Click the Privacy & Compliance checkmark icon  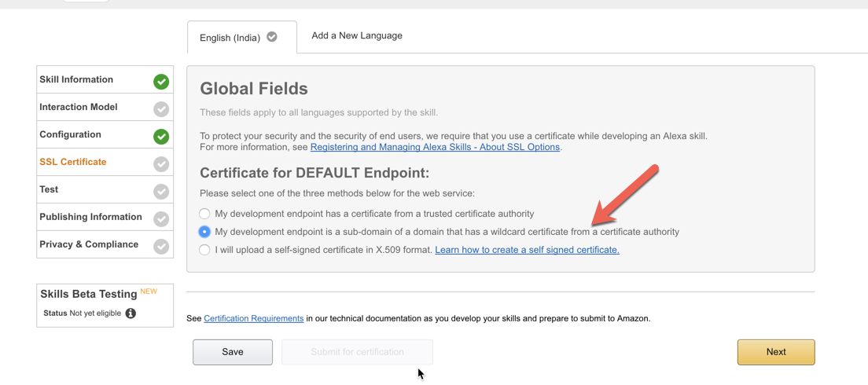[x=161, y=246]
